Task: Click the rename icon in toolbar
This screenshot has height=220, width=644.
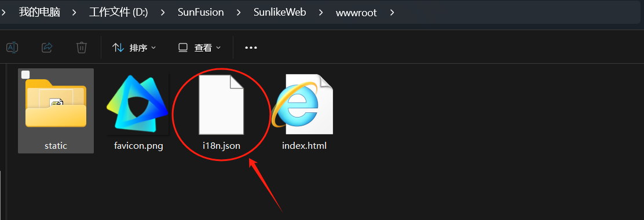Action: (12, 47)
